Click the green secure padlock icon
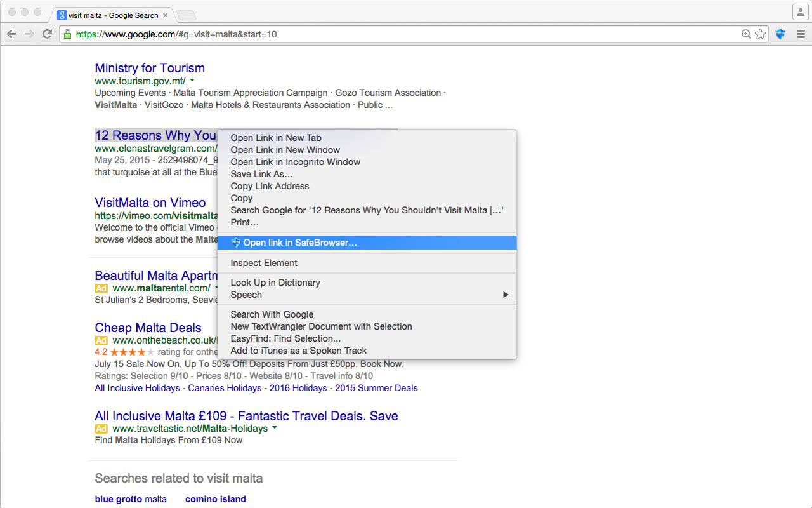 click(x=67, y=34)
